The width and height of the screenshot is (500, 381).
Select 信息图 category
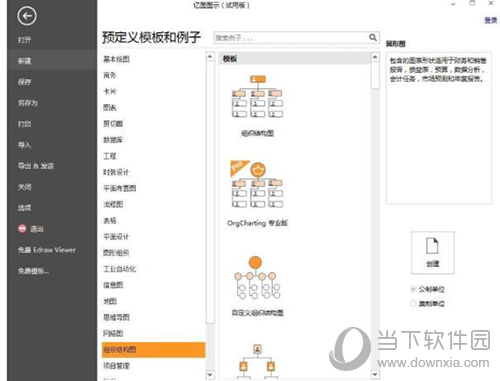coord(113,285)
